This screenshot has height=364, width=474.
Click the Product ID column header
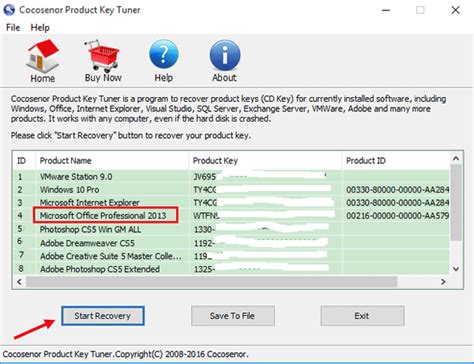click(396, 161)
